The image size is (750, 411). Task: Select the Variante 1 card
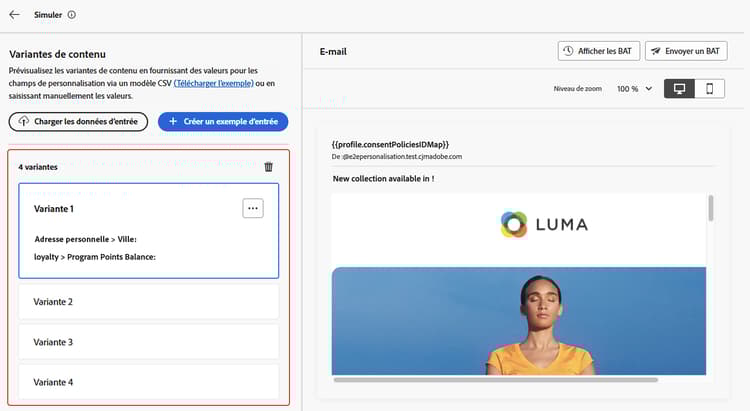click(x=149, y=231)
